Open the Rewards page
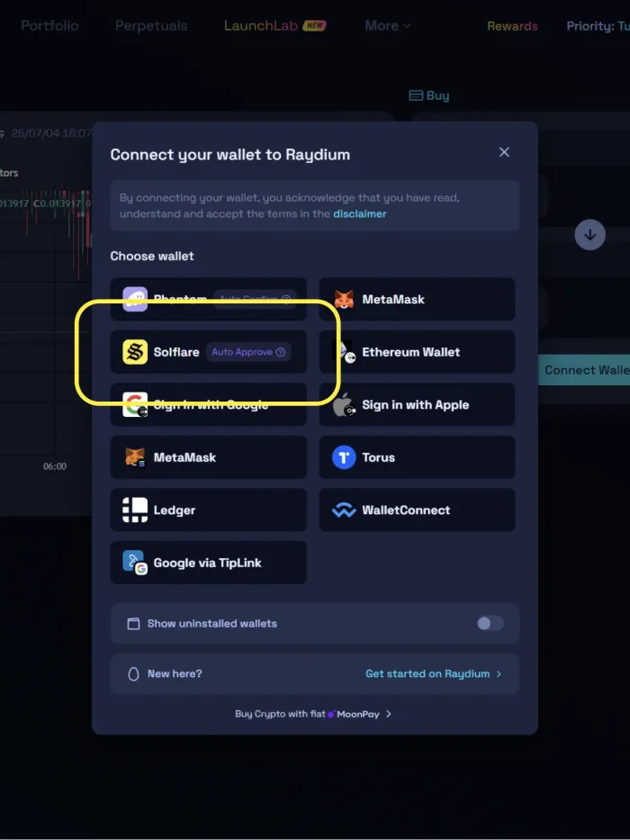The image size is (630, 840). pos(512,26)
